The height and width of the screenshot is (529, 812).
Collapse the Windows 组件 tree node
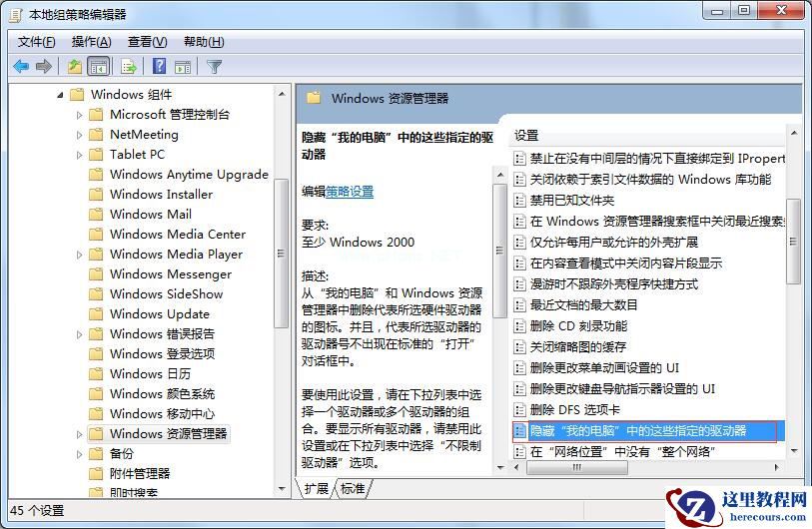tap(61, 95)
